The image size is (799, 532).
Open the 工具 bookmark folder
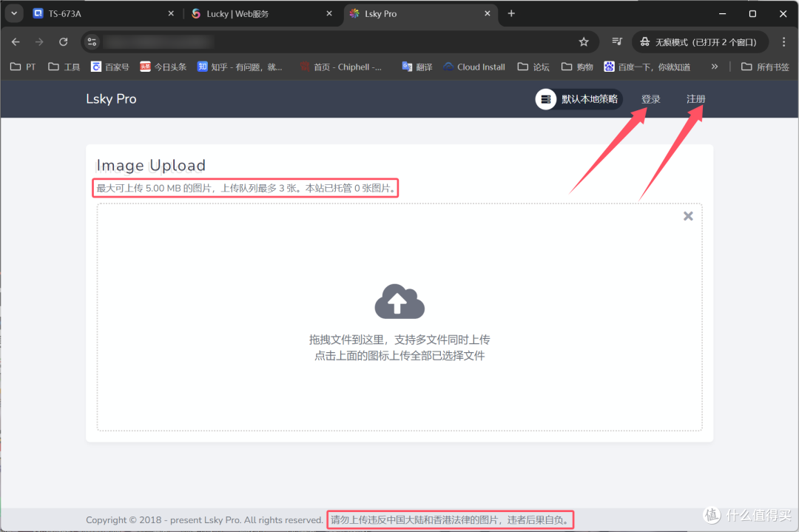(x=64, y=67)
